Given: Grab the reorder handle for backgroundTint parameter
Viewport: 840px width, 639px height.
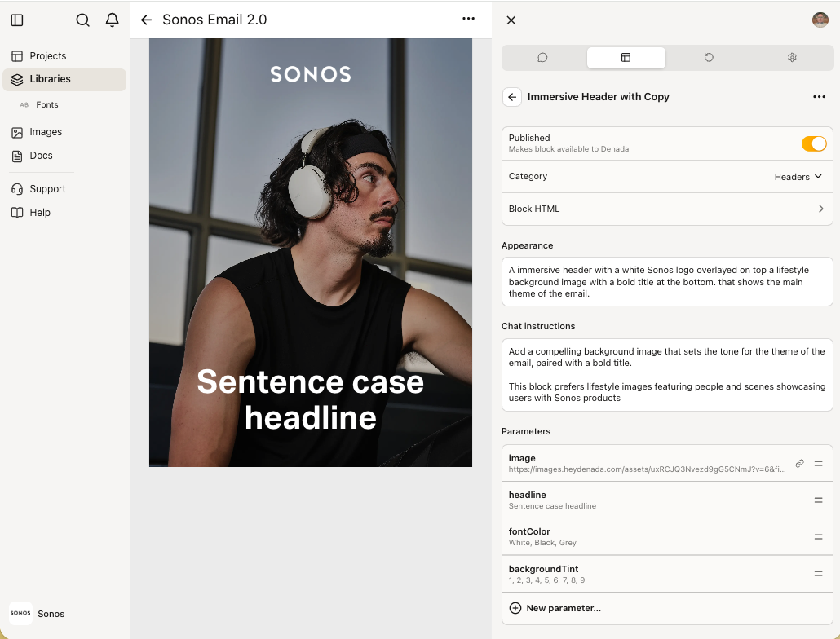Looking at the screenshot, I should tap(818, 573).
